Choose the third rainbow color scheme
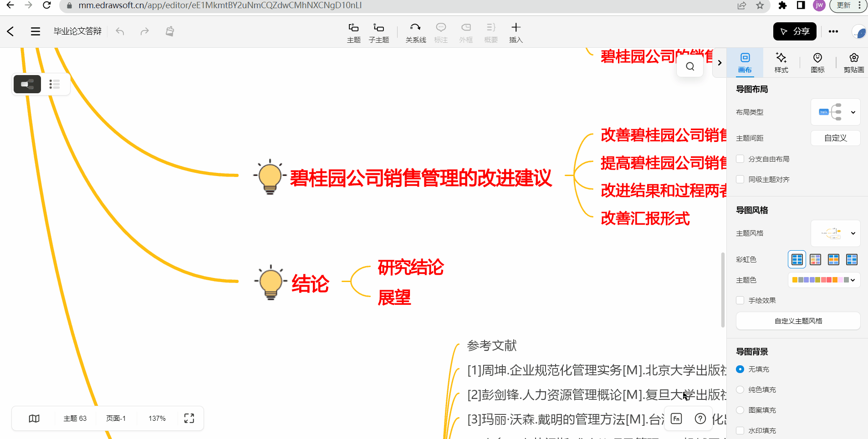The image size is (868, 439). click(x=833, y=259)
